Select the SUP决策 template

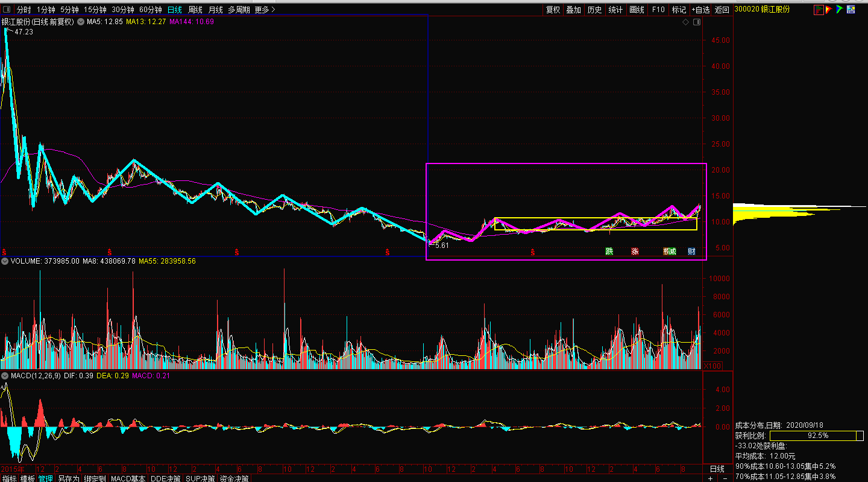click(x=201, y=478)
